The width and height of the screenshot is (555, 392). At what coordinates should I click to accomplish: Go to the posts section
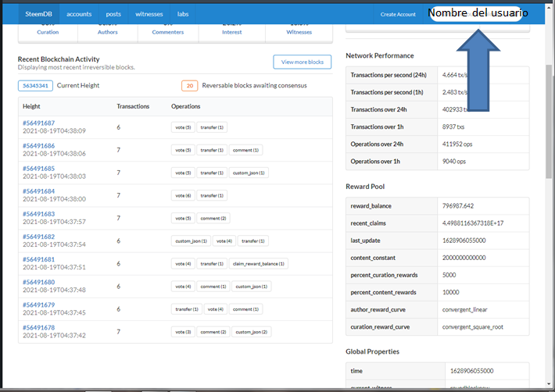click(x=113, y=14)
